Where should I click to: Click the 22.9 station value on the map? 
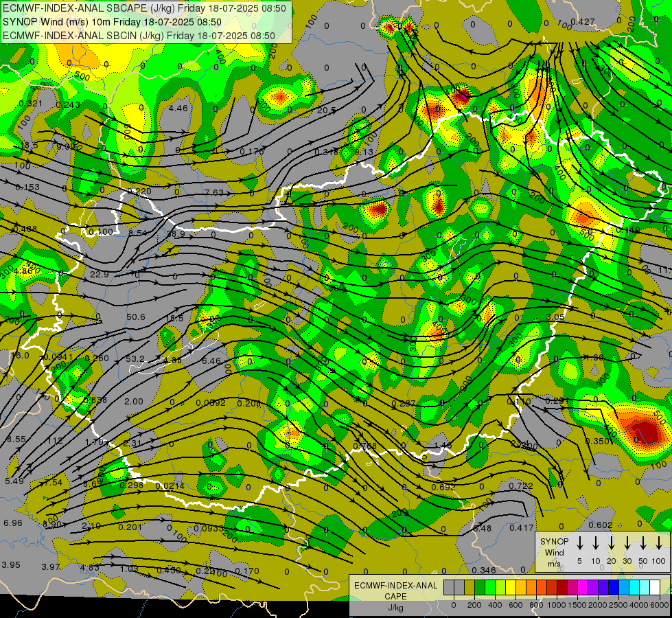point(100,274)
